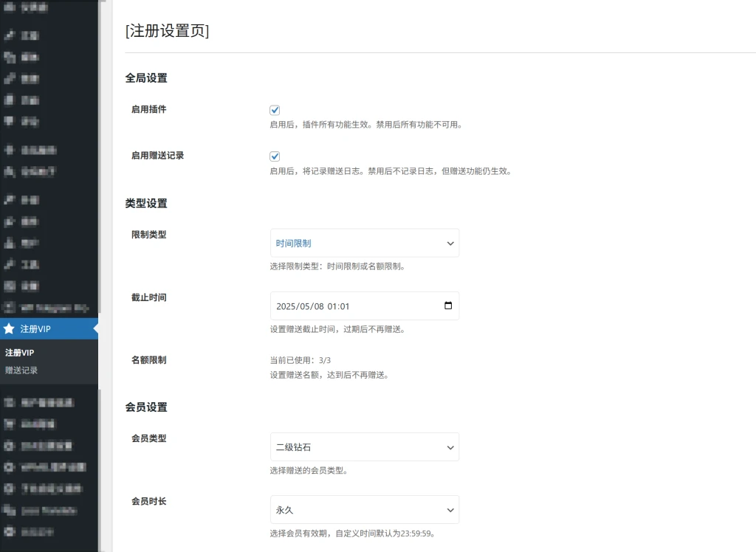Click the 限制类型 field label

[149, 235]
